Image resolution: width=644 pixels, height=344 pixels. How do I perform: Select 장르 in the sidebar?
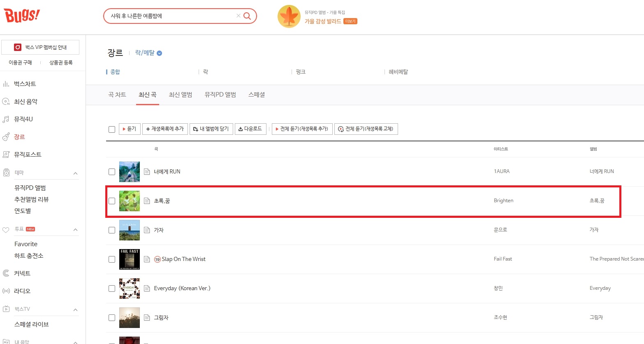pos(19,137)
